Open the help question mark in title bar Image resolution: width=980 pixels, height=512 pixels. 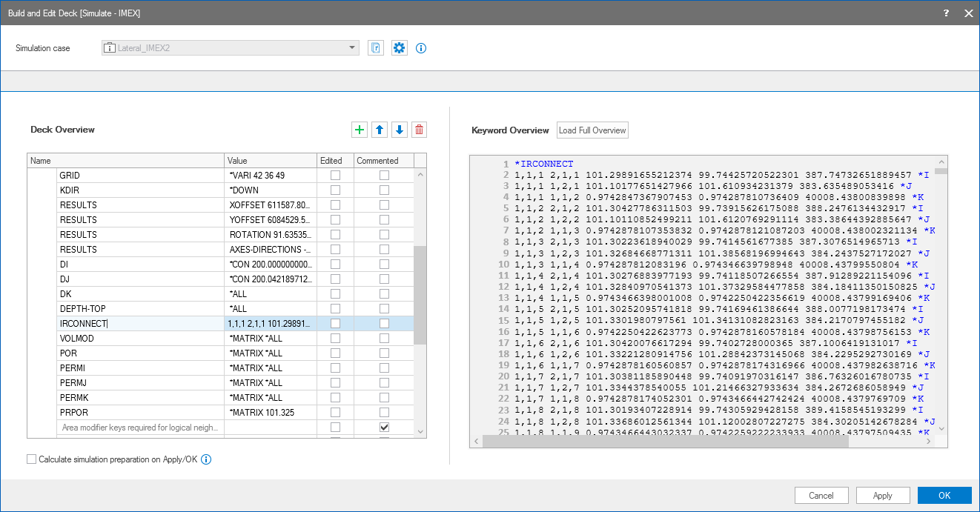(947, 13)
